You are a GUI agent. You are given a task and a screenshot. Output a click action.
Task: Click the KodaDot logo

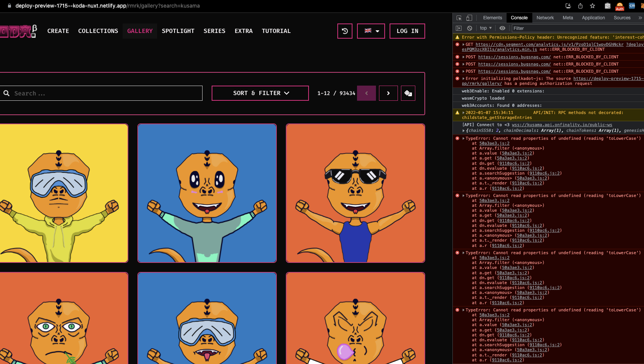tap(18, 31)
